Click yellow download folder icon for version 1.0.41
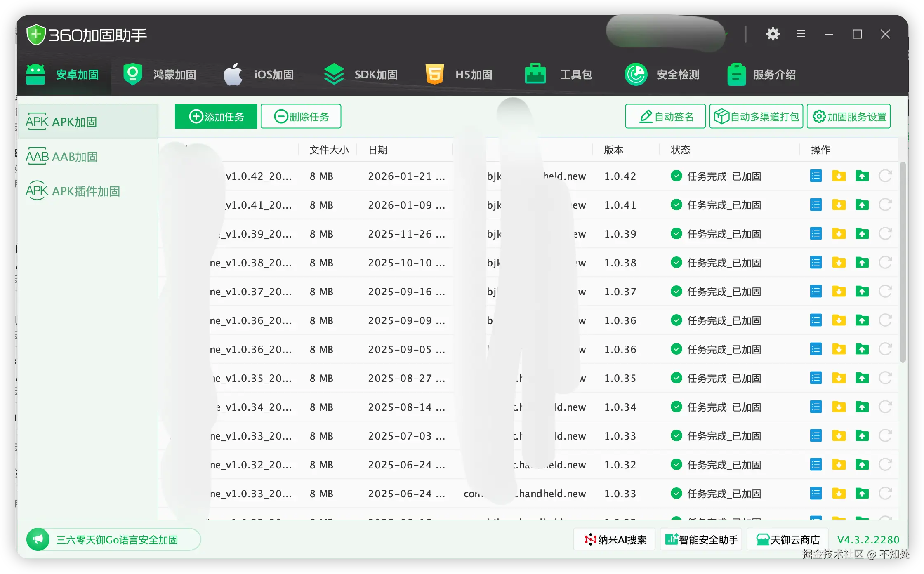The width and height of the screenshot is (924, 574). click(839, 205)
